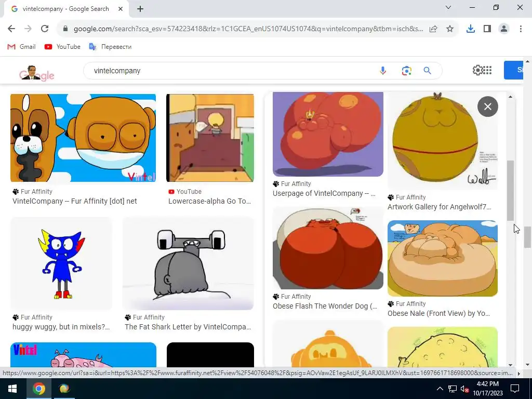The width and height of the screenshot is (532, 399).
Task: Click 'The Fat Shark Letter by VintelCompa...' title
Action: point(188,327)
